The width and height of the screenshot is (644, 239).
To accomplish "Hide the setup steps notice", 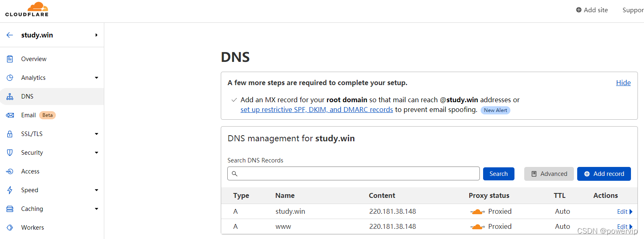I will 623,83.
